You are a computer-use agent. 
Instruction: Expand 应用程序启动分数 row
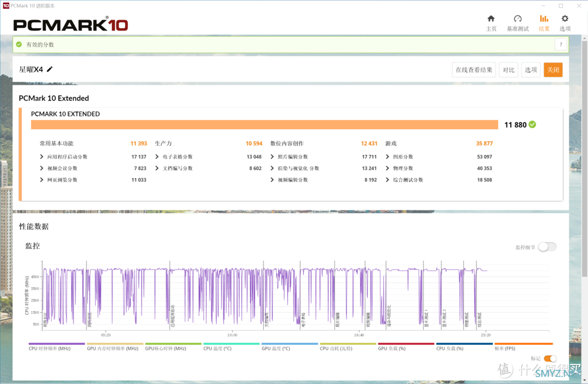tap(41, 157)
